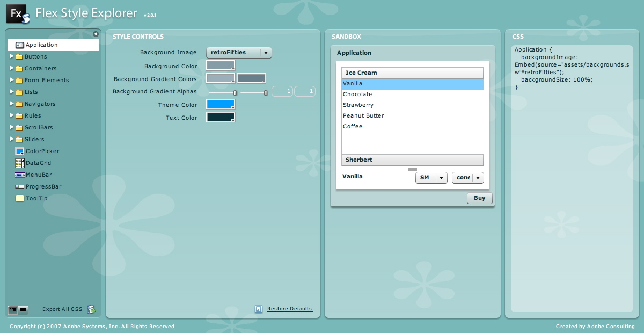Switch to tree view mode toggle
The height and width of the screenshot is (333, 644).
[13, 310]
